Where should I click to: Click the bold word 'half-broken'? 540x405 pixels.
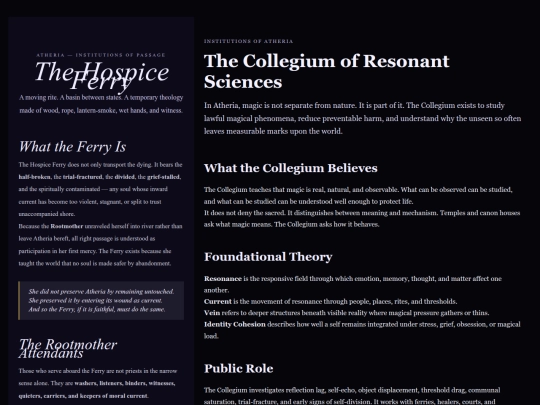[34, 177]
